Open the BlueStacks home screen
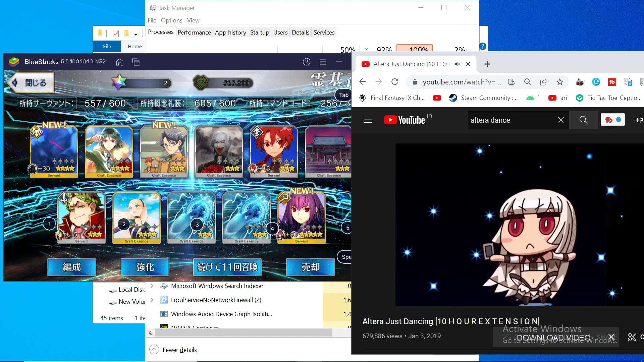 pyautogui.click(x=119, y=62)
